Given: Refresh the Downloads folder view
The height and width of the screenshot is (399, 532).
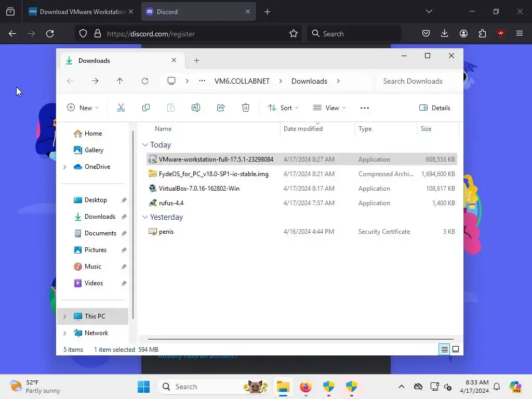Looking at the screenshot, I should pos(145,81).
